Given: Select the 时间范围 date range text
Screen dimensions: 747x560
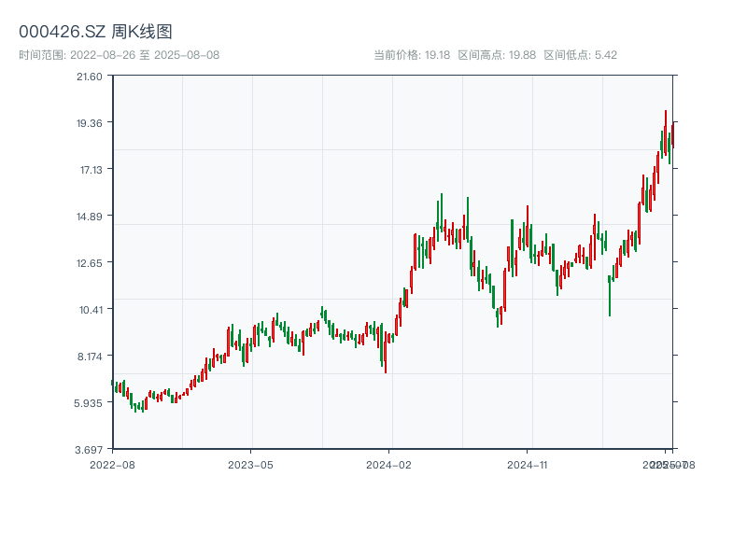Looking at the screenshot, I should [119, 55].
